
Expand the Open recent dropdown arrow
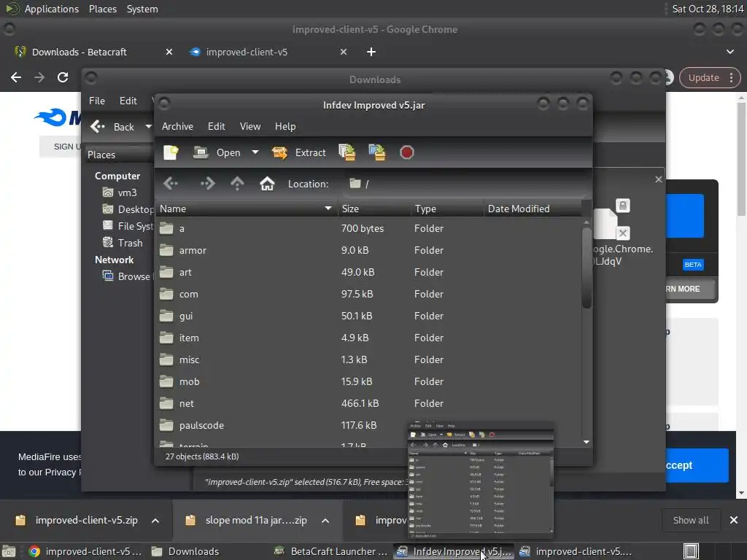255,152
